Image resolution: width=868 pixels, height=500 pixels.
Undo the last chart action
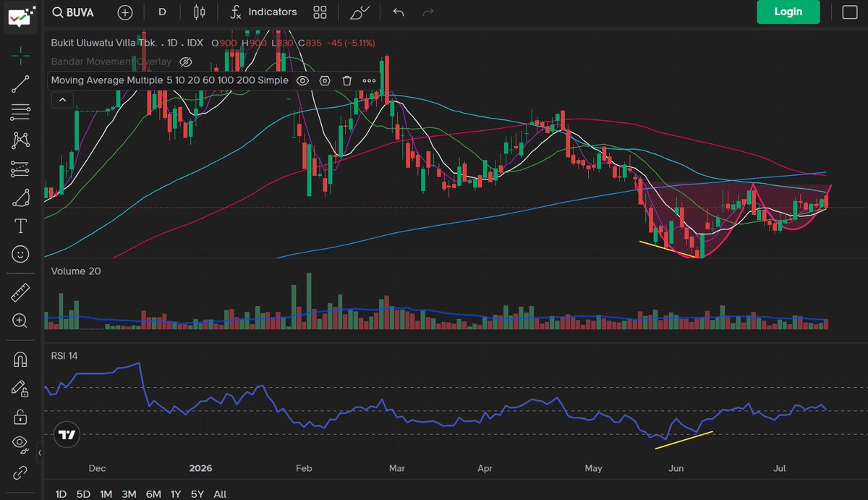(x=398, y=12)
